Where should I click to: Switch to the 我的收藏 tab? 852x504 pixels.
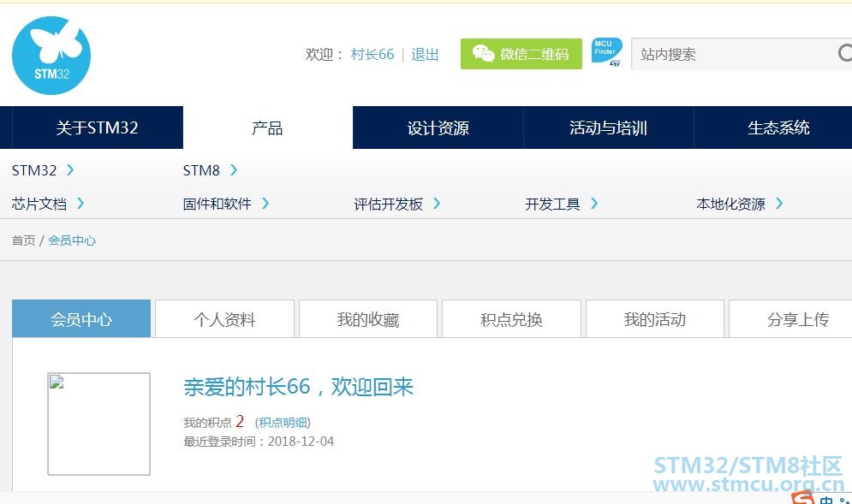pos(368,319)
